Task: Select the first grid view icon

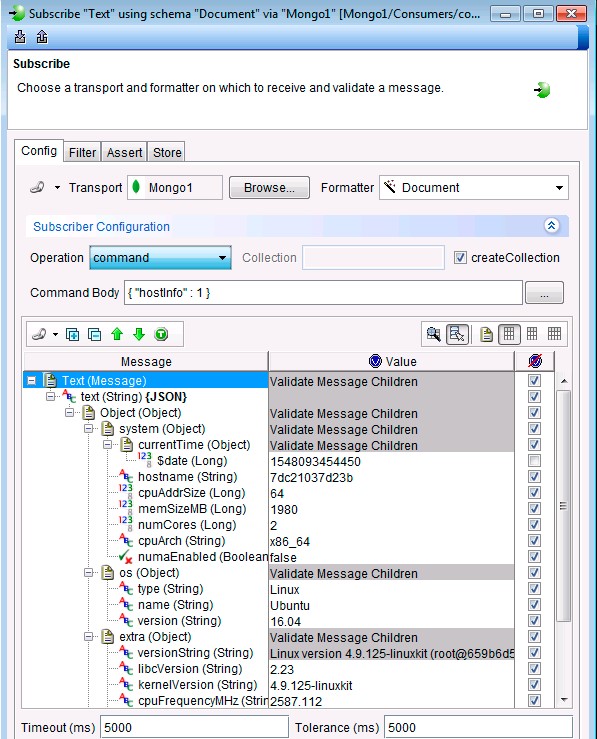Action: pos(509,334)
